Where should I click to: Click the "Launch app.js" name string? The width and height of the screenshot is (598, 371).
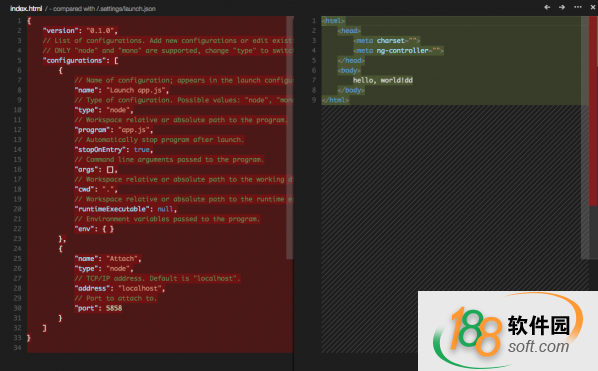point(136,90)
